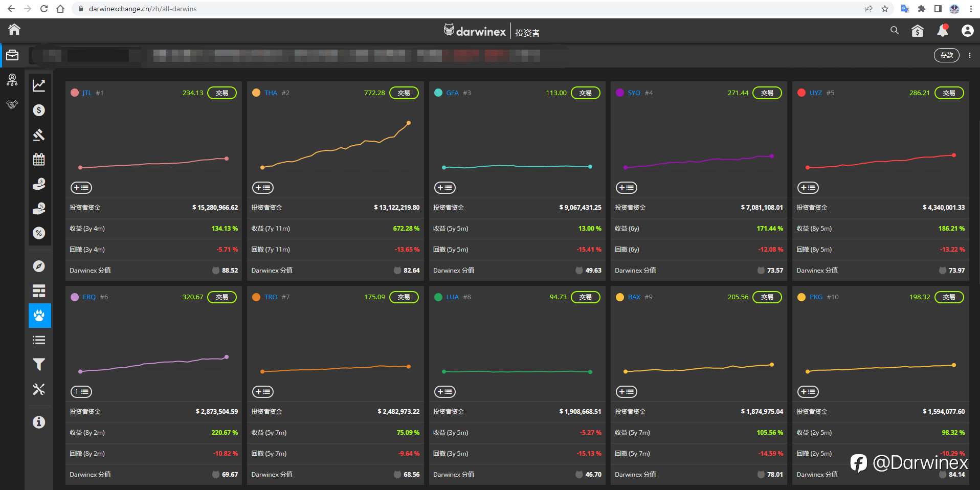
Task: Click the THA orange performance chart
Action: [x=336, y=145]
